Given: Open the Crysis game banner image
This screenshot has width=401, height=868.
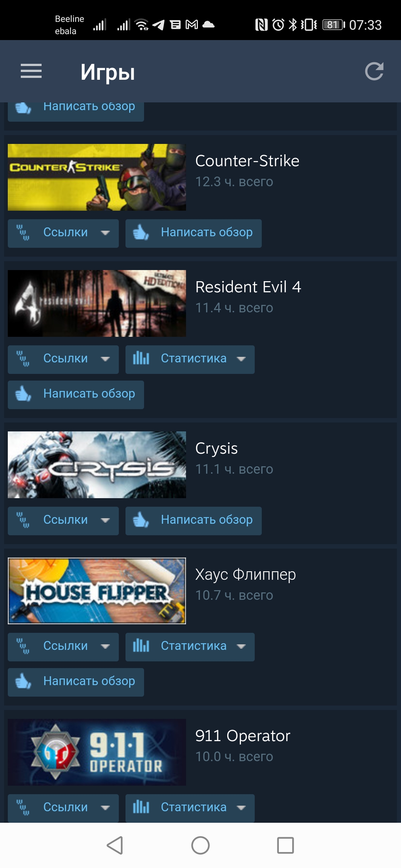Looking at the screenshot, I should click(97, 465).
